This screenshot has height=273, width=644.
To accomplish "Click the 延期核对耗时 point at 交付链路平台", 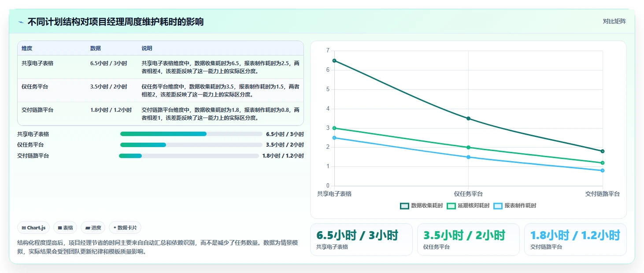I will (x=603, y=163).
